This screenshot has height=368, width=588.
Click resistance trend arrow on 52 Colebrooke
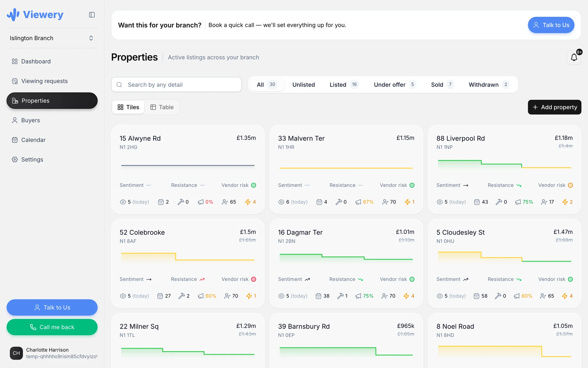202,279
